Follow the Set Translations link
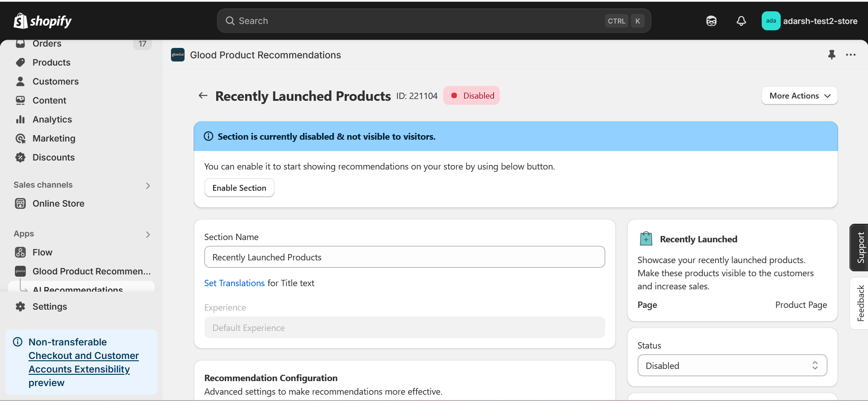Image resolution: width=868 pixels, height=401 pixels. tap(234, 283)
